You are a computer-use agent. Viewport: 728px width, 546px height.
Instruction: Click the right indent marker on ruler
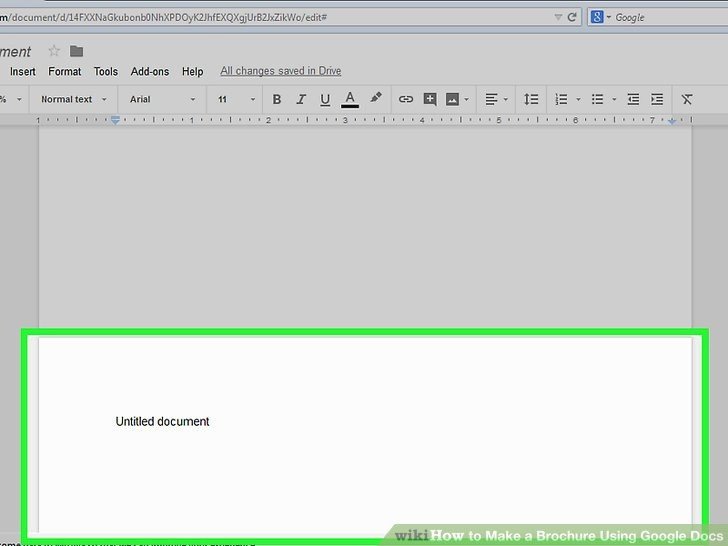(x=672, y=121)
